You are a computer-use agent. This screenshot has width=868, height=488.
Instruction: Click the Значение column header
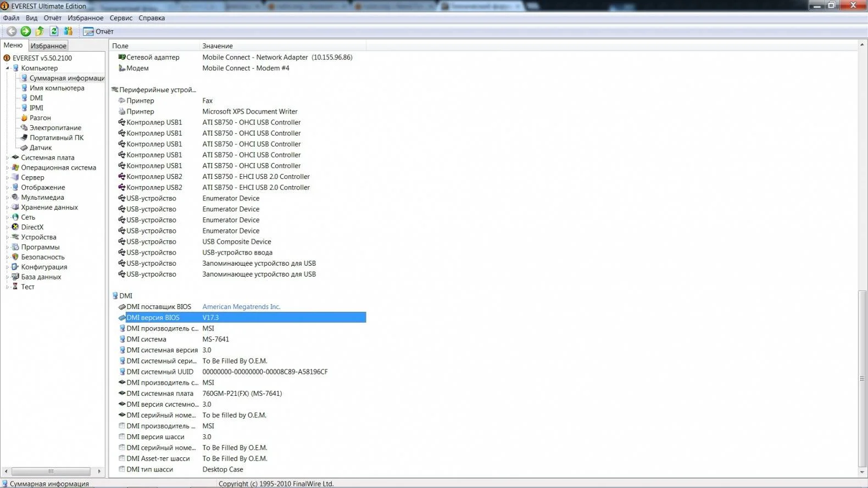point(283,46)
